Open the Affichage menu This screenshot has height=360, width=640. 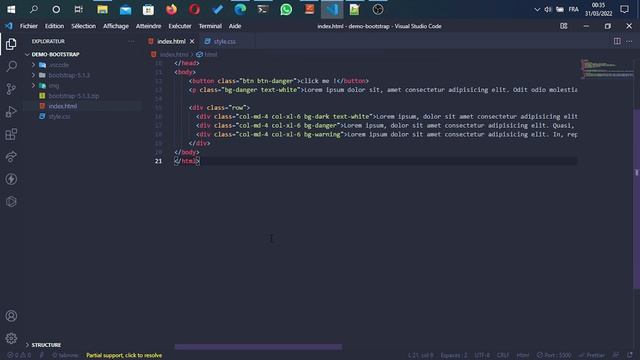[x=116, y=26]
